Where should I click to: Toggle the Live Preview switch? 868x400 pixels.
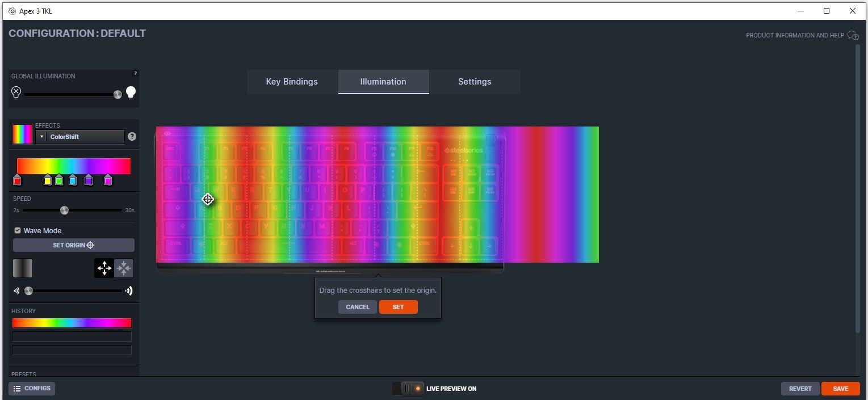408,389
